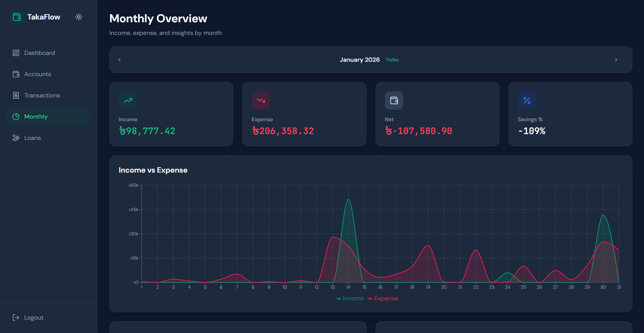The height and width of the screenshot is (333, 644).
Task: Click the Monthly pie chart icon
Action: [16, 117]
